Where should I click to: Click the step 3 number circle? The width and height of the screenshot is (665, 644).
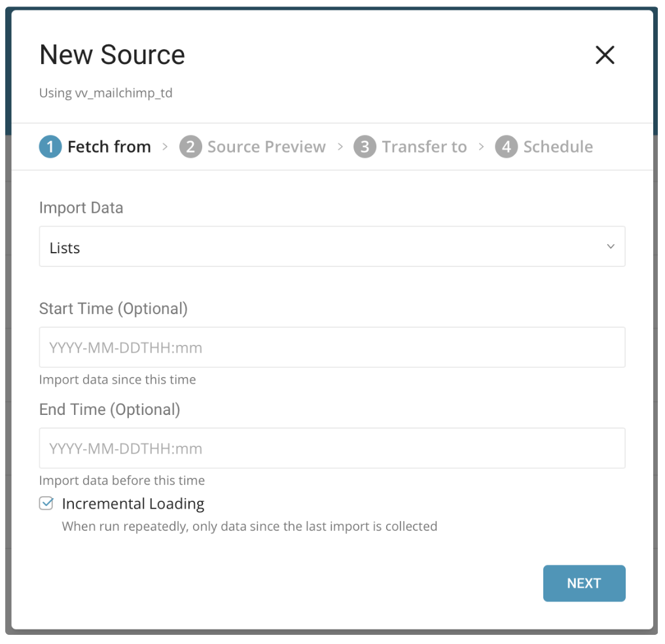pos(365,147)
